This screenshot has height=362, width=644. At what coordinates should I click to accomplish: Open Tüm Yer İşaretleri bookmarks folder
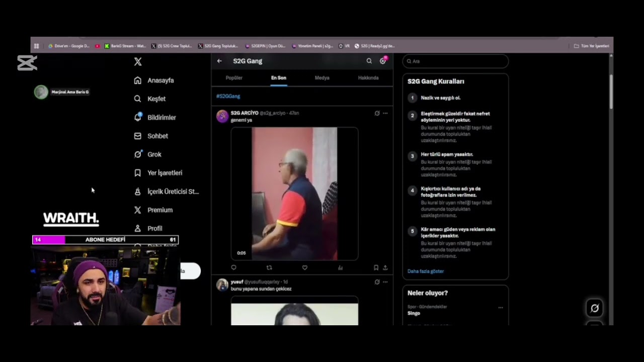click(592, 46)
